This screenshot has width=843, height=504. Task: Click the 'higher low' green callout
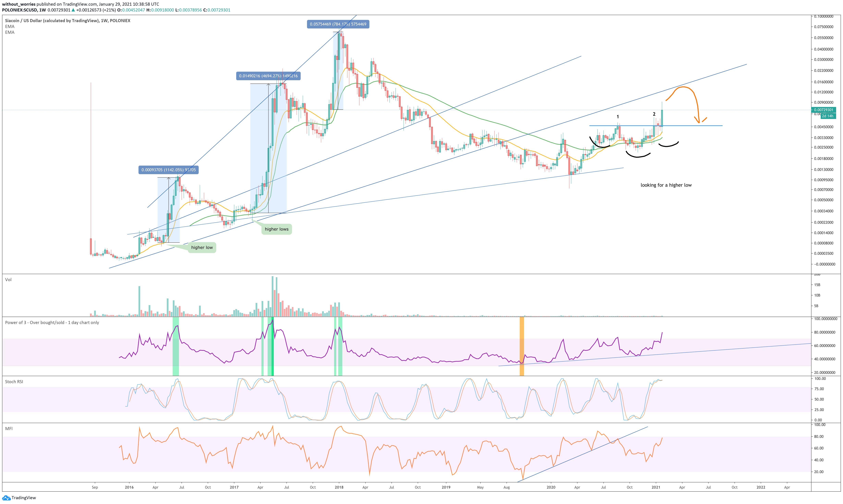click(x=202, y=248)
